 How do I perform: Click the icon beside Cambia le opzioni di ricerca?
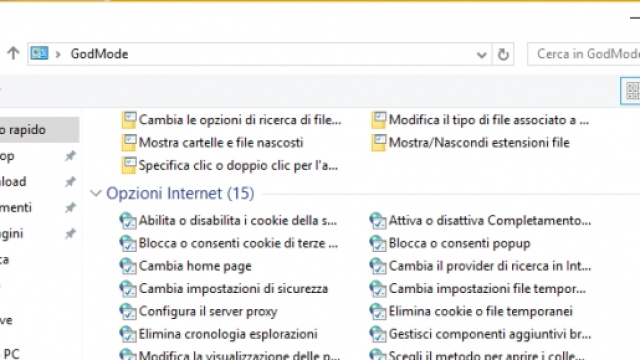129,120
